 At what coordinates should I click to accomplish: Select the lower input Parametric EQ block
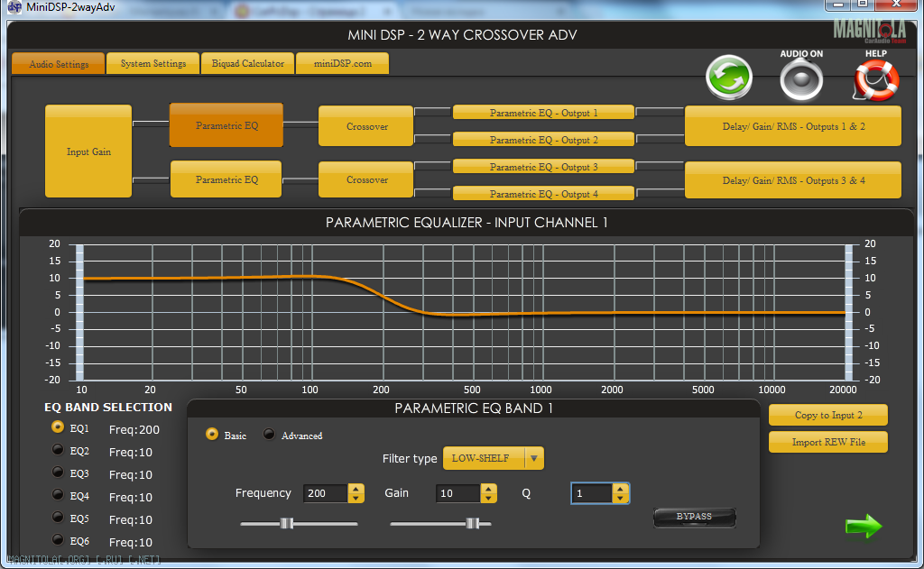226,179
